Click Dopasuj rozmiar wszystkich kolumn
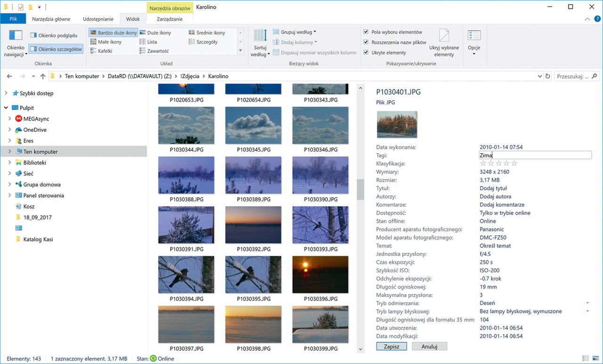The height and width of the screenshot is (364, 603). pyautogui.click(x=315, y=53)
